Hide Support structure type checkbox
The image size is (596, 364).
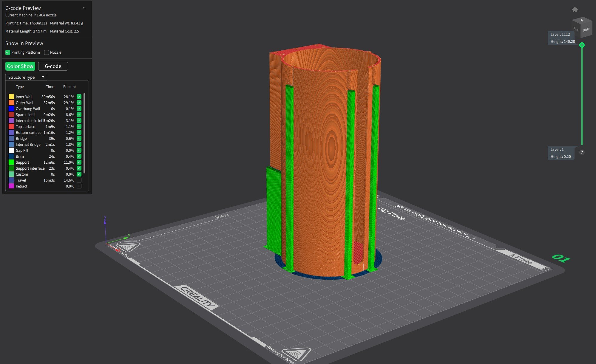[x=79, y=162]
